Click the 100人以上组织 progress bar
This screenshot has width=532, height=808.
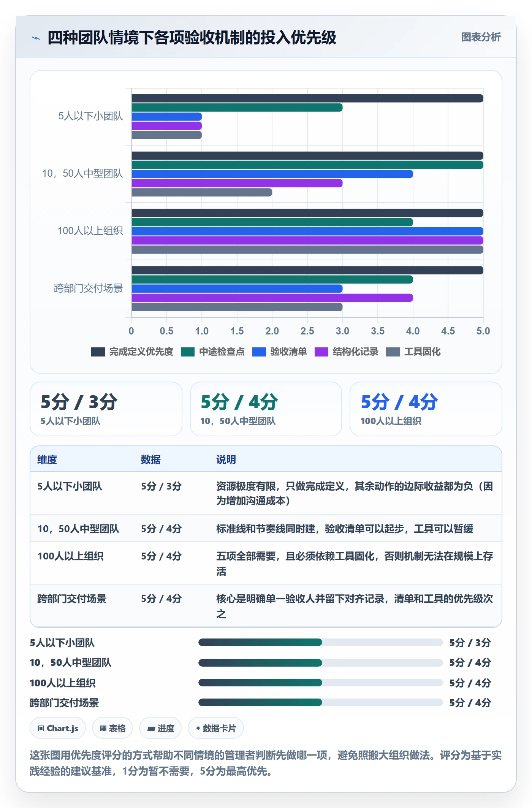tap(320, 683)
